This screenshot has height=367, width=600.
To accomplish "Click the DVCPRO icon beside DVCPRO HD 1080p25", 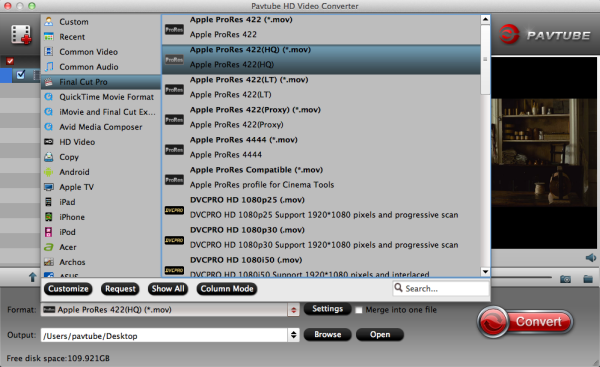I will pos(174,210).
